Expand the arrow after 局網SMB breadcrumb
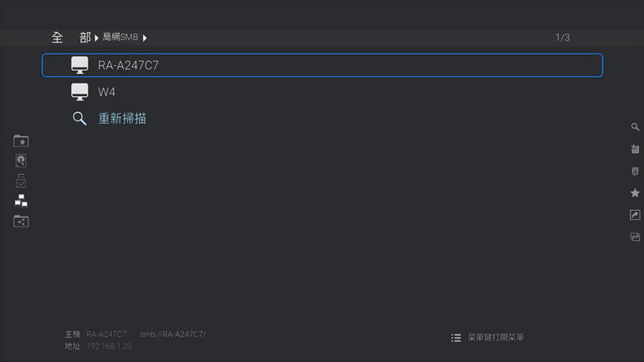The width and height of the screenshot is (644, 362). 145,38
